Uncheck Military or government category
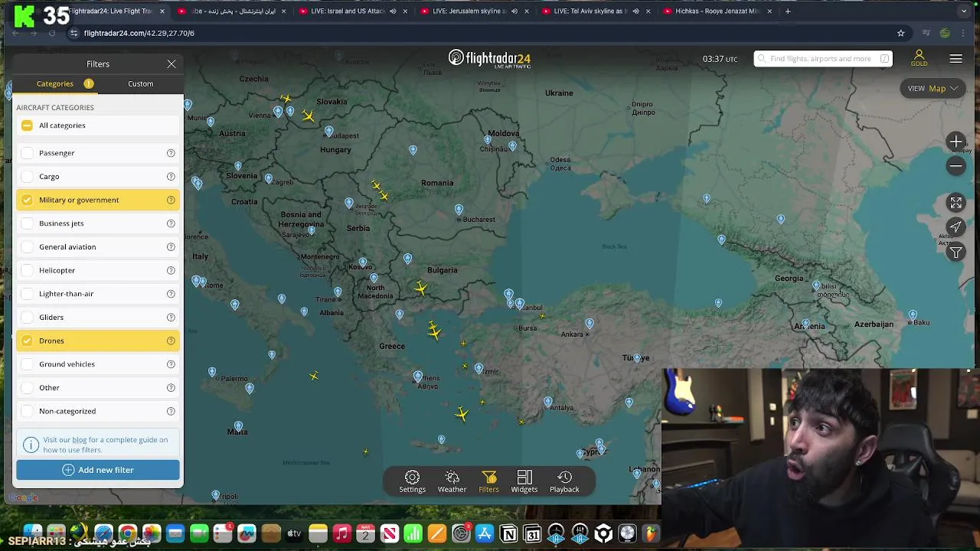Viewport: 980px width, 551px height. click(27, 200)
